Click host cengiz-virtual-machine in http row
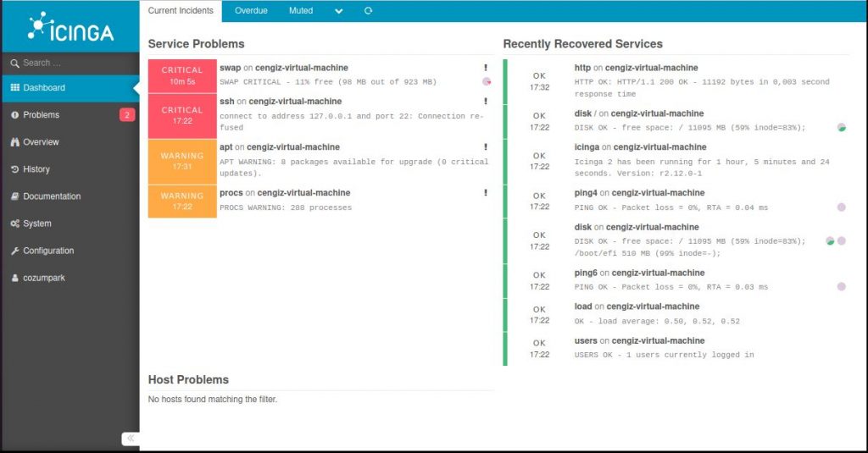This screenshot has height=453, width=868. click(x=652, y=68)
